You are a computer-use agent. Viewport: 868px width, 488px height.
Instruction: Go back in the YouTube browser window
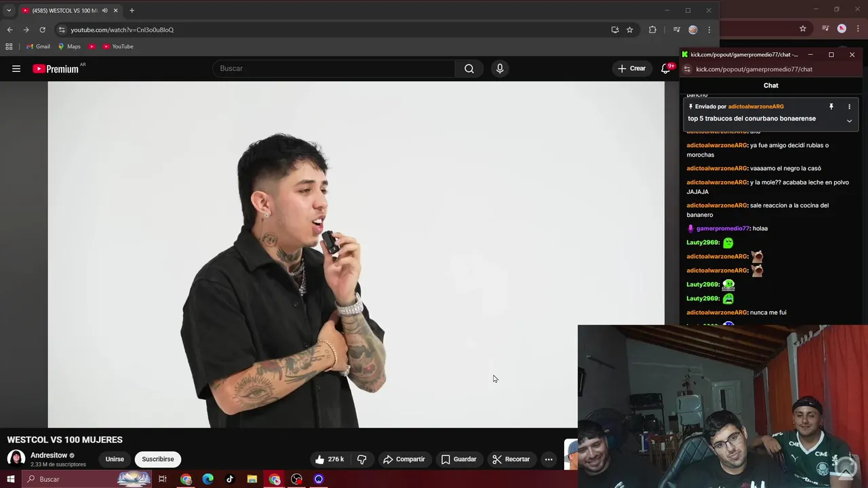(9, 30)
